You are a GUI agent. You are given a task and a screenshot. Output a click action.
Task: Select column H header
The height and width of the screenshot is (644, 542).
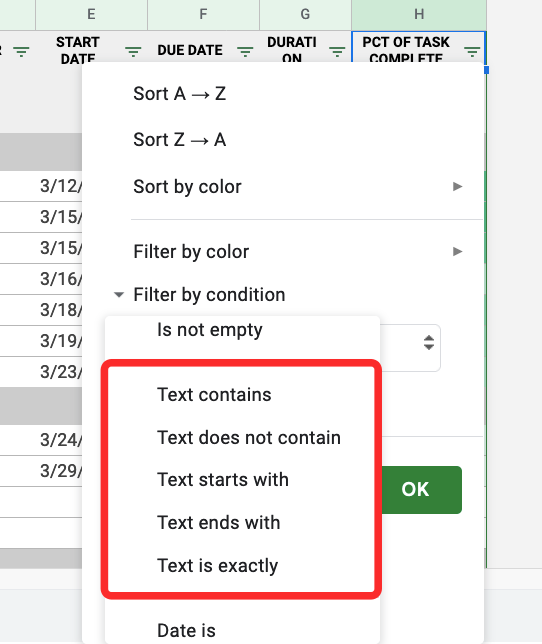[x=419, y=14]
